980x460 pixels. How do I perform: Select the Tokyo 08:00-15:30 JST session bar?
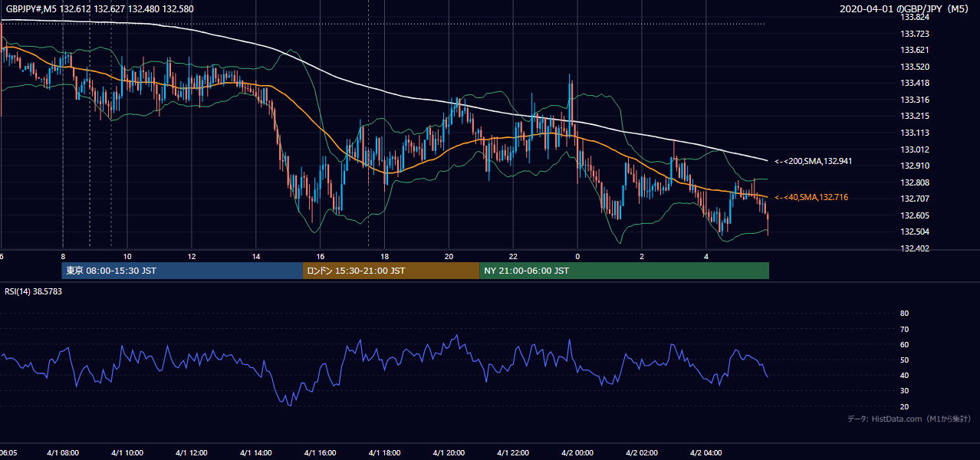pos(183,271)
